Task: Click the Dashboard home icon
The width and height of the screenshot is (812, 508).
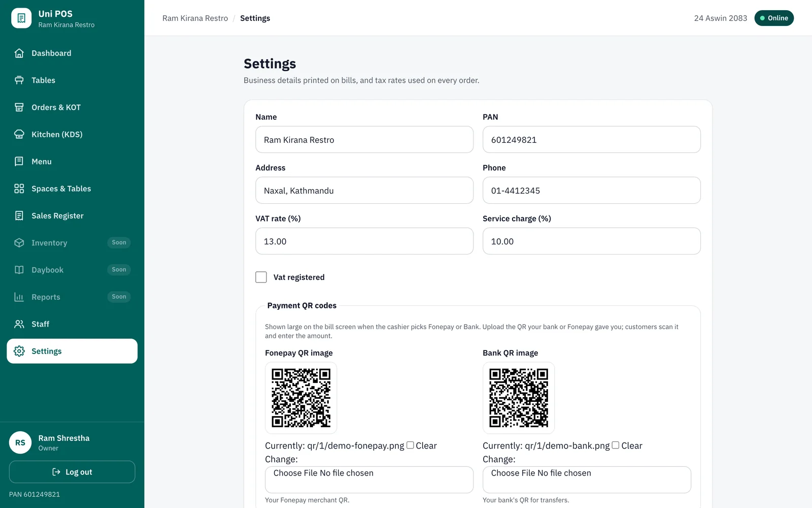Action: 19,53
